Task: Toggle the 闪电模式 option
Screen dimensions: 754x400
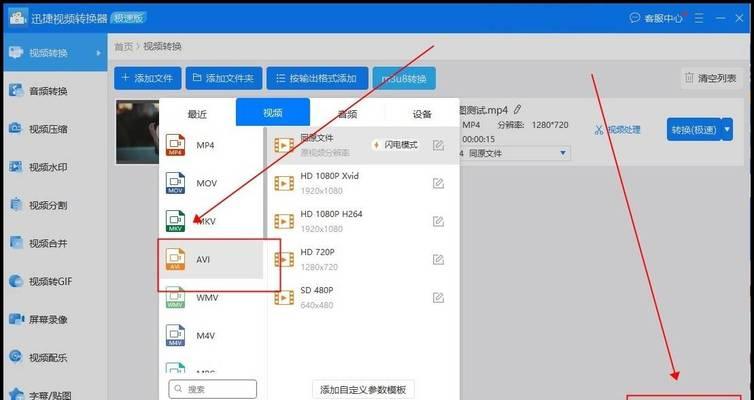Action: point(395,145)
